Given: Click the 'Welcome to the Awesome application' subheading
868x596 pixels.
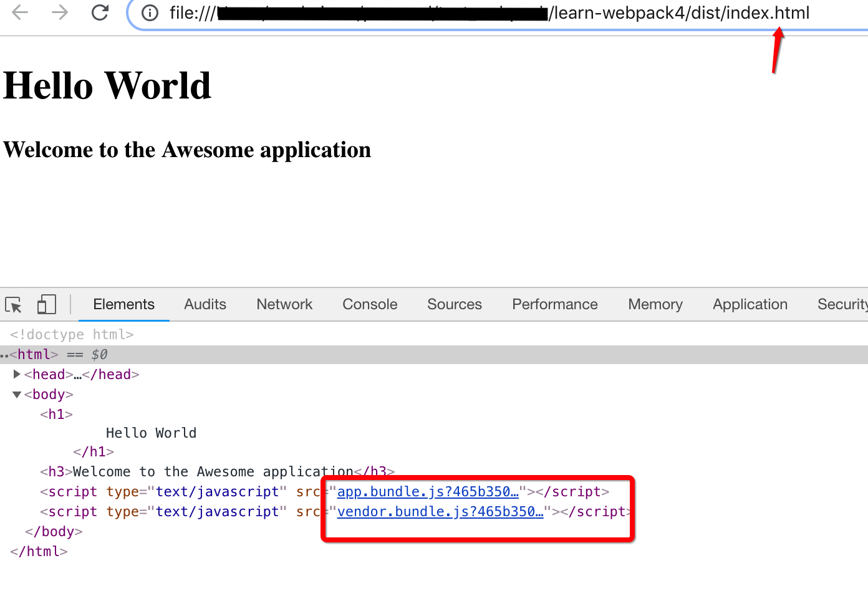Looking at the screenshot, I should [187, 150].
